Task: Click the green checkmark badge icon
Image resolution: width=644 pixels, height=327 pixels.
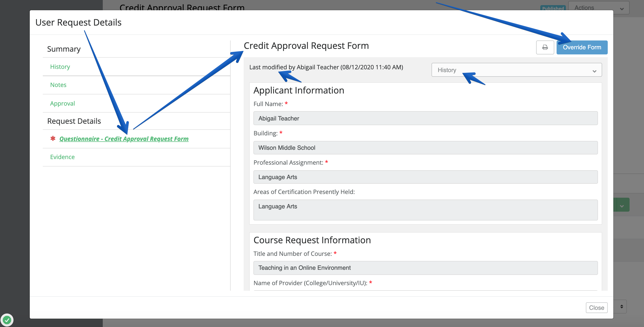Action: (x=7, y=320)
